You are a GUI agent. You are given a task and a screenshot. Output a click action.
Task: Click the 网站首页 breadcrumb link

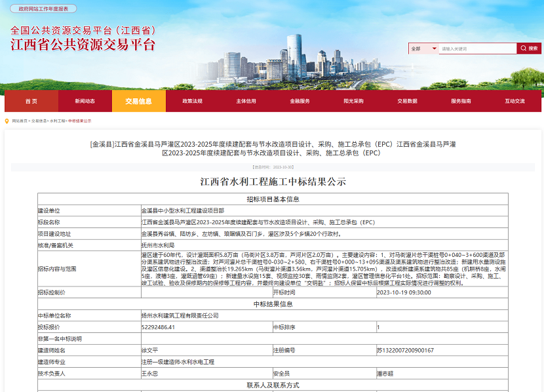point(20,121)
